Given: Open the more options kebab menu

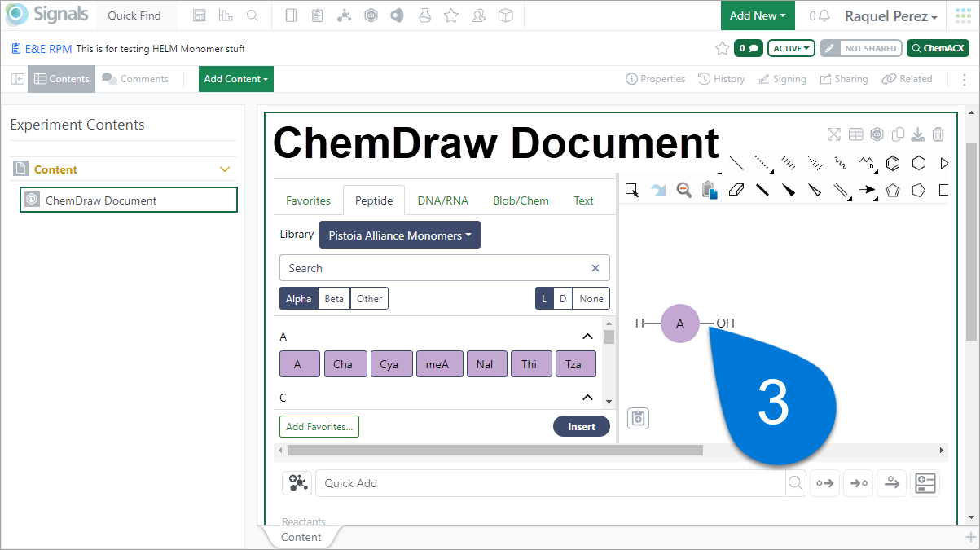Looking at the screenshot, I should 965,79.
